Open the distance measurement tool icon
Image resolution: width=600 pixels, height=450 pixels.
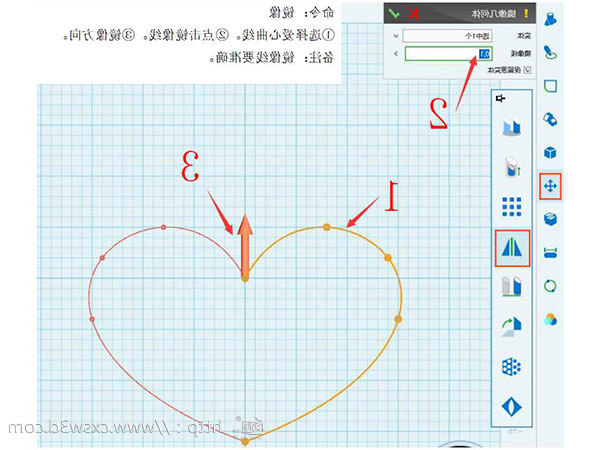coord(550,253)
